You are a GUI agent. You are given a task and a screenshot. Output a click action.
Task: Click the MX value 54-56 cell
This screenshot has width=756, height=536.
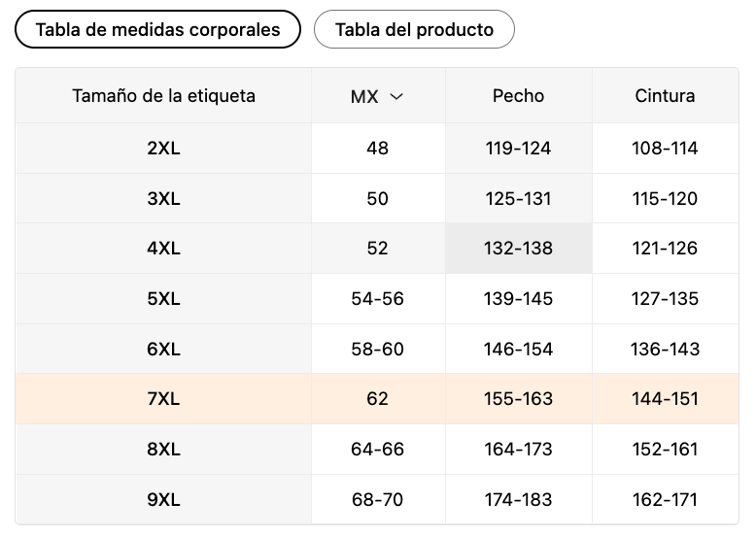(x=378, y=298)
